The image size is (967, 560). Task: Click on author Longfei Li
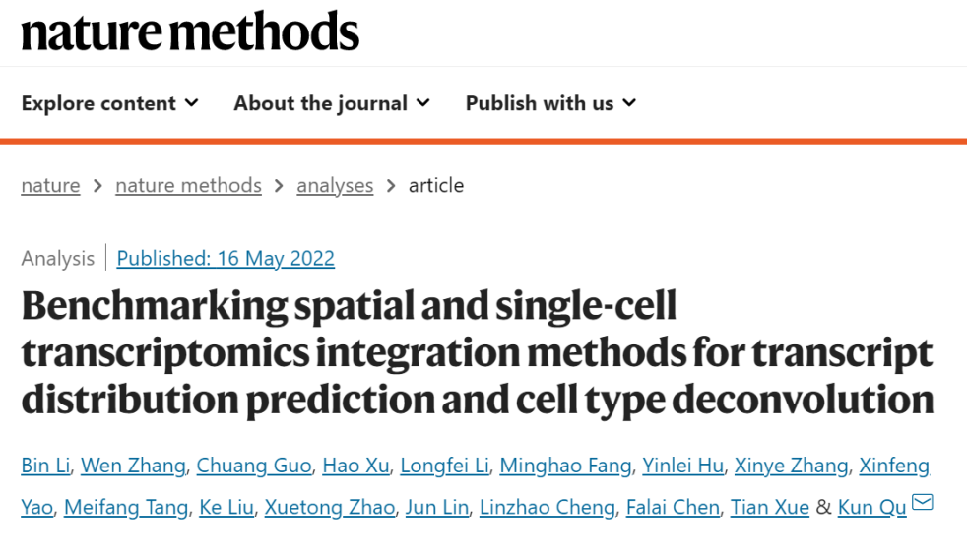click(445, 466)
